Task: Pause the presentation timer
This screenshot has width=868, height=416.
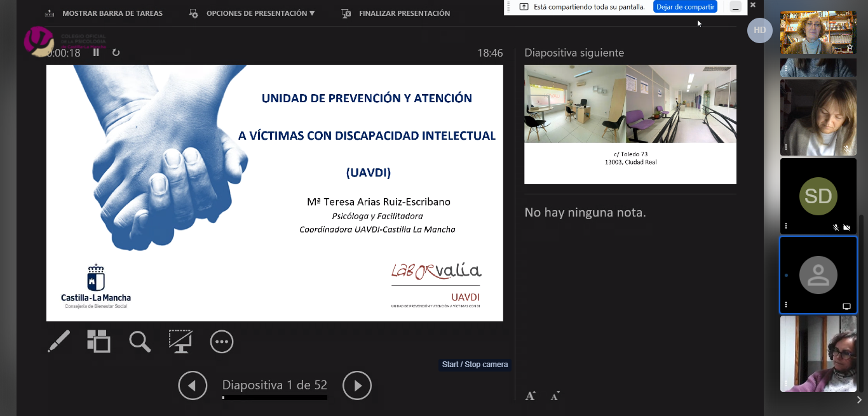Action: pos(97,53)
